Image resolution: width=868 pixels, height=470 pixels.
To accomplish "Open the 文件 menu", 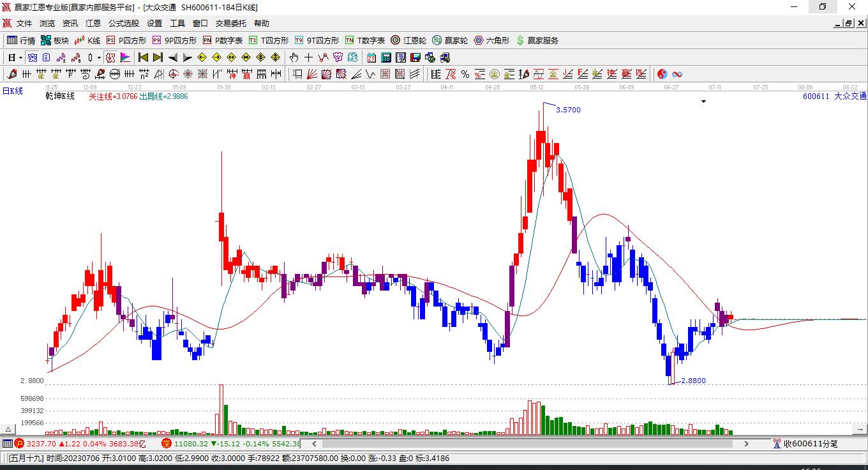I will coord(24,24).
